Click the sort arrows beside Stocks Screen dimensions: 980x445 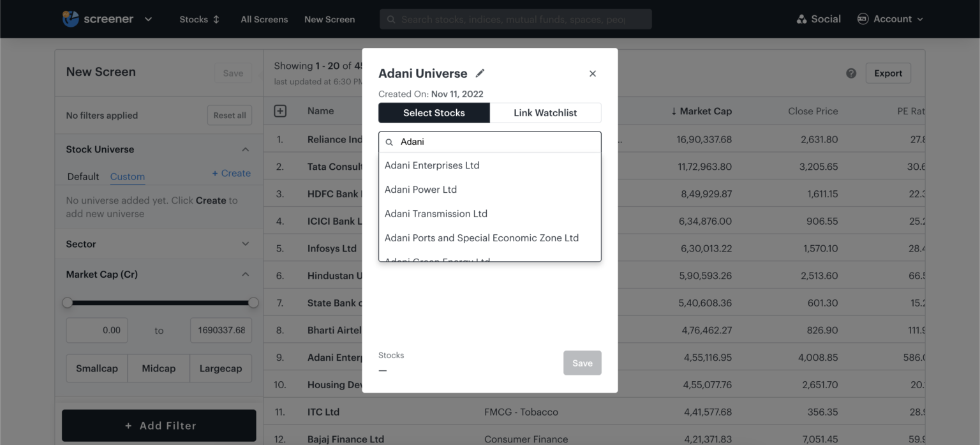[x=216, y=19]
